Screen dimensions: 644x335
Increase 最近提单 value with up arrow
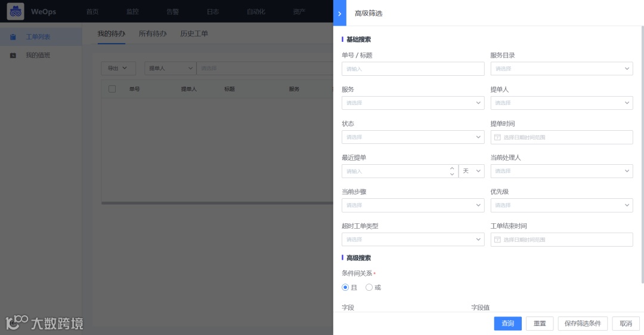click(x=452, y=168)
